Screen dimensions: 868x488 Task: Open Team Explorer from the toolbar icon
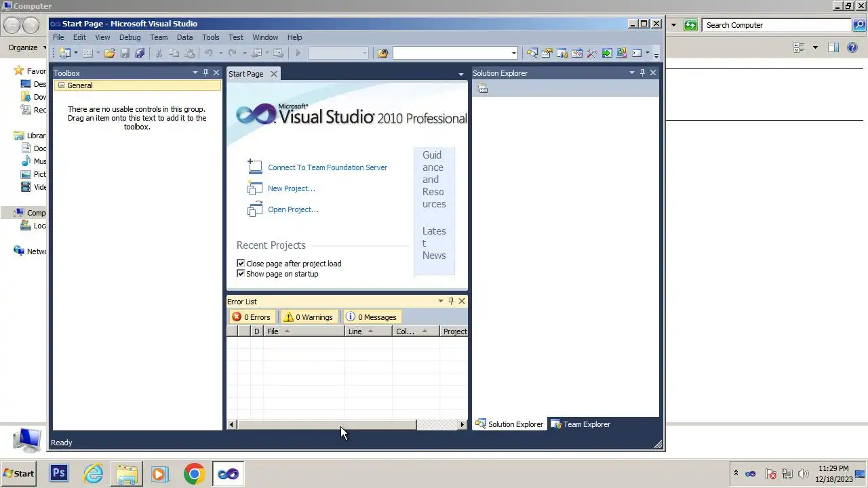click(561, 53)
